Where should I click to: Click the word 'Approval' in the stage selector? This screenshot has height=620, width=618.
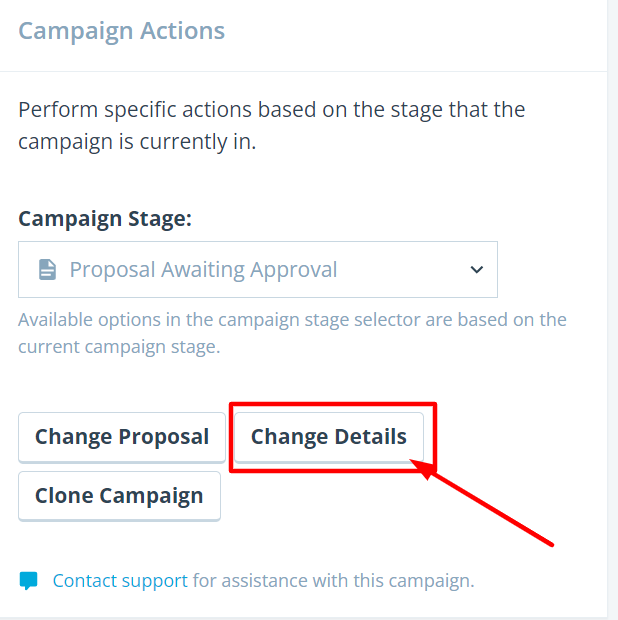(293, 270)
